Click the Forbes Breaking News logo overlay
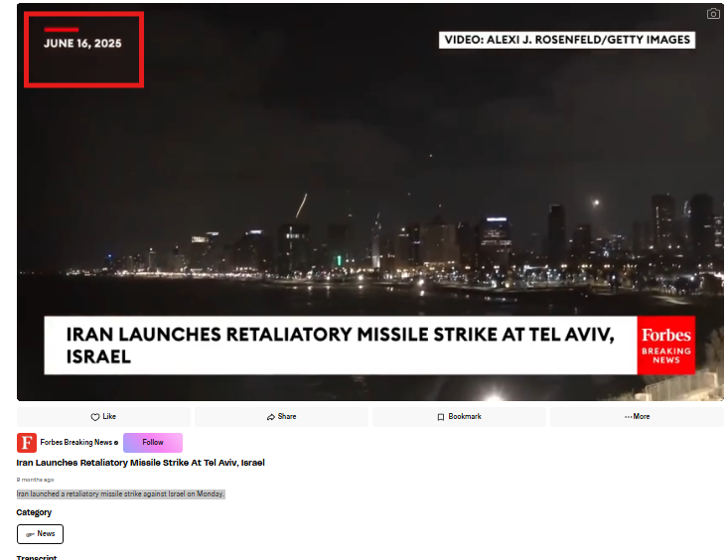Screen dimensions: 728x560 (665, 346)
